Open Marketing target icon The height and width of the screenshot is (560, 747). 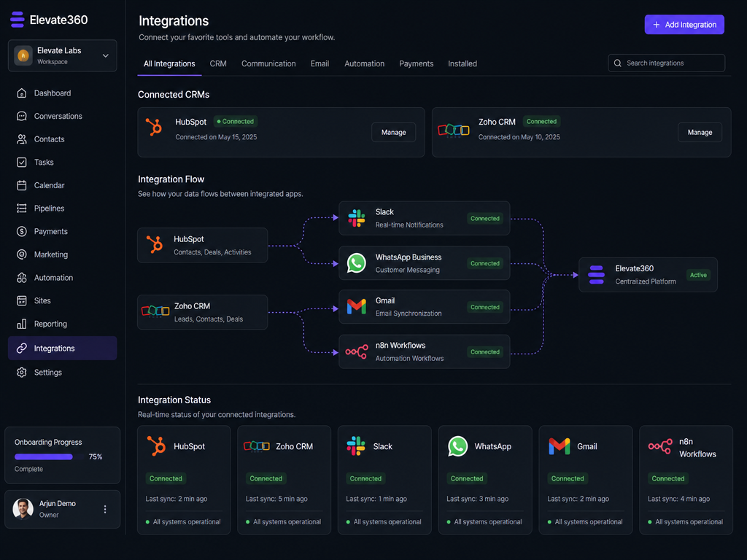21,254
